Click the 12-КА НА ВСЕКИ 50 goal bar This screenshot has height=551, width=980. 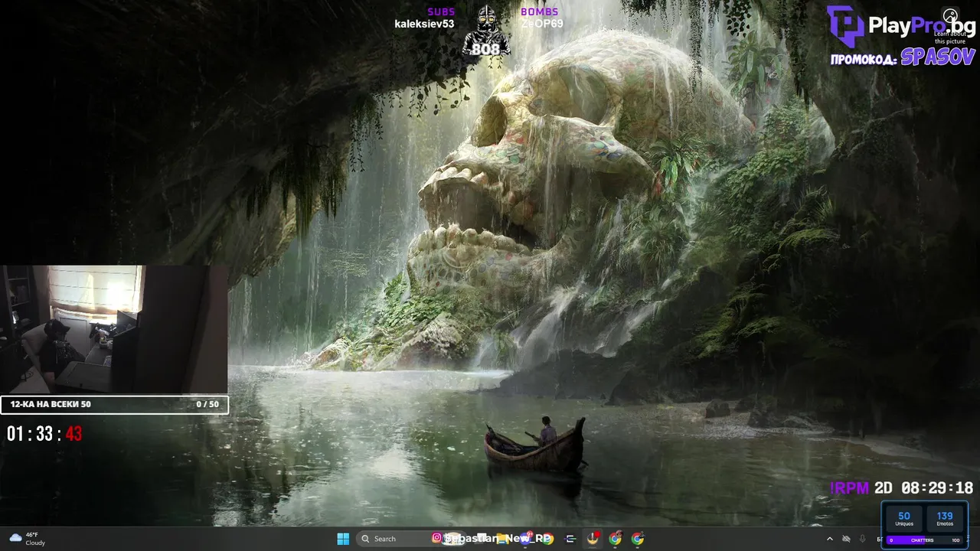(x=114, y=404)
